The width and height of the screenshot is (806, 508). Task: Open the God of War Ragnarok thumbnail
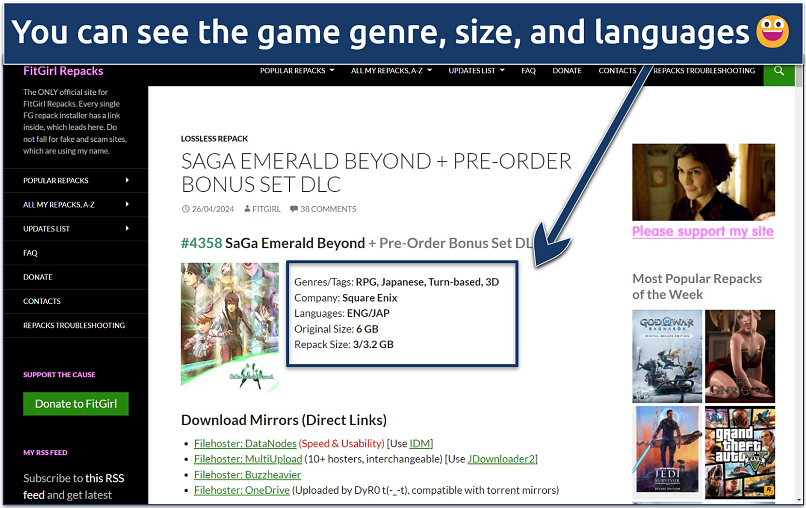[x=667, y=356]
